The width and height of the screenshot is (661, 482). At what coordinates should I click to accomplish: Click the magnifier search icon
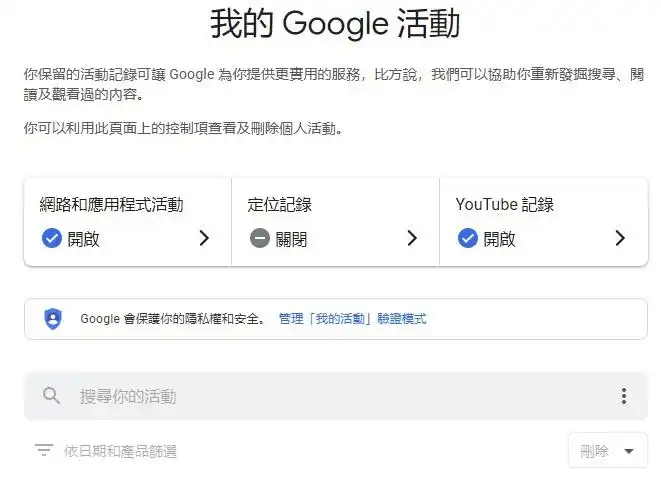51,396
